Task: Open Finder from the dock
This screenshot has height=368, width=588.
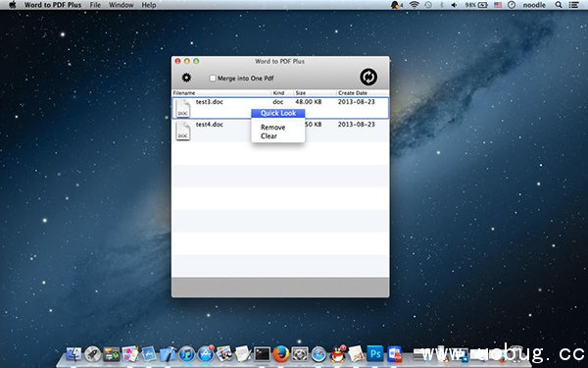Action: tap(73, 353)
